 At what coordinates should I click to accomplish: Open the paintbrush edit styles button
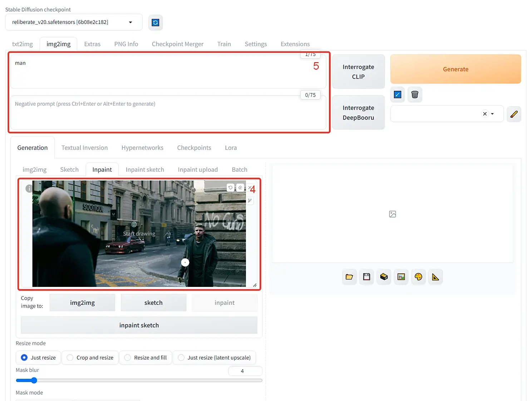coord(513,114)
